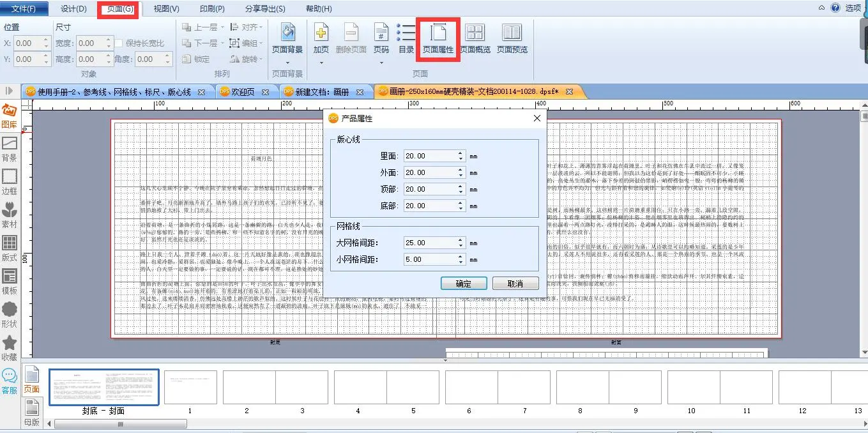Open the 页码 page number tool
The height and width of the screenshot is (433, 868).
point(381,37)
